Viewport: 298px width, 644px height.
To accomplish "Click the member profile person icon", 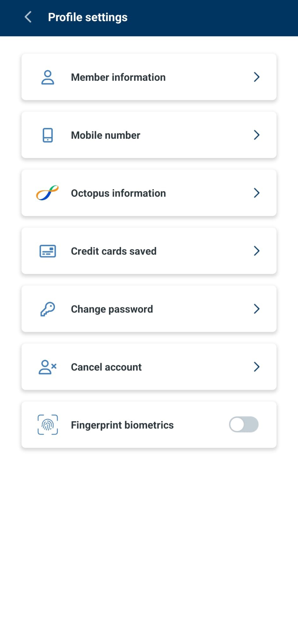I will pos(48,77).
